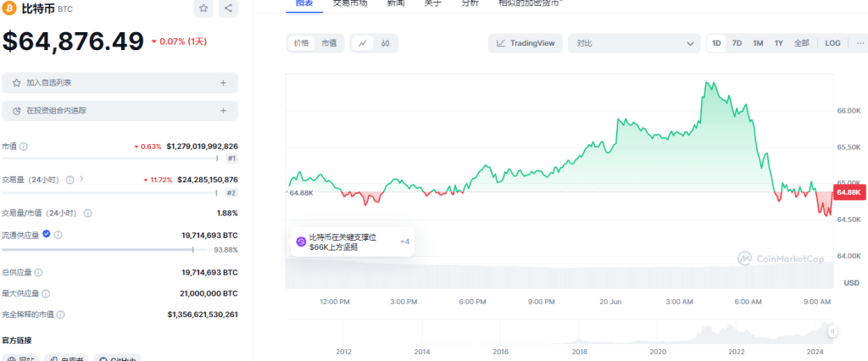Click the 加入自选列表 button
This screenshot has height=361, width=868.
pyautogui.click(x=120, y=83)
